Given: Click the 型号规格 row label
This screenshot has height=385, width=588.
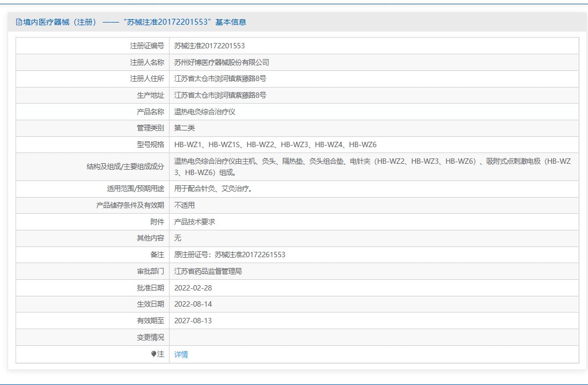Looking at the screenshot, I should click(150, 144).
